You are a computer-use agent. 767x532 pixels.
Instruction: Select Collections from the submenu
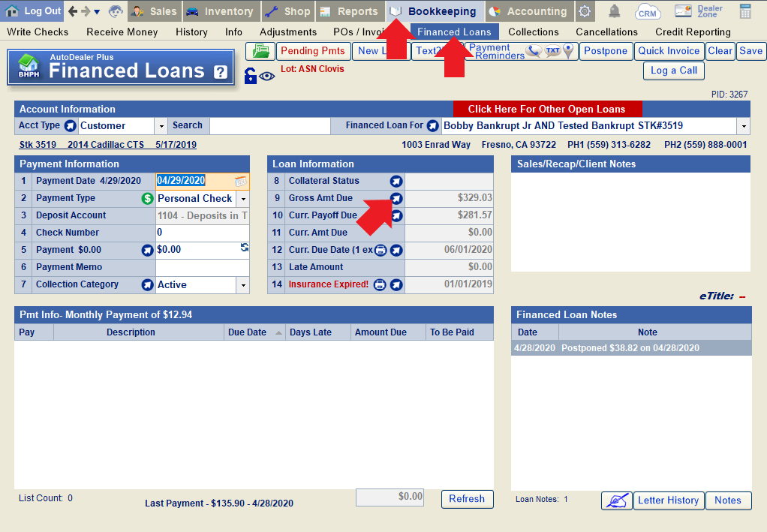point(533,32)
